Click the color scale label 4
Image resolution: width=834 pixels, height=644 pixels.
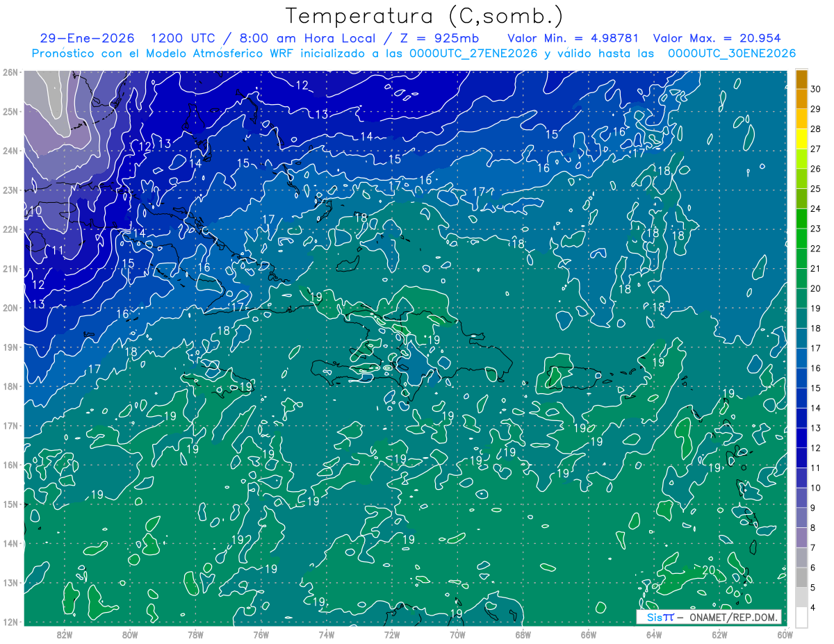pyautogui.click(x=812, y=608)
